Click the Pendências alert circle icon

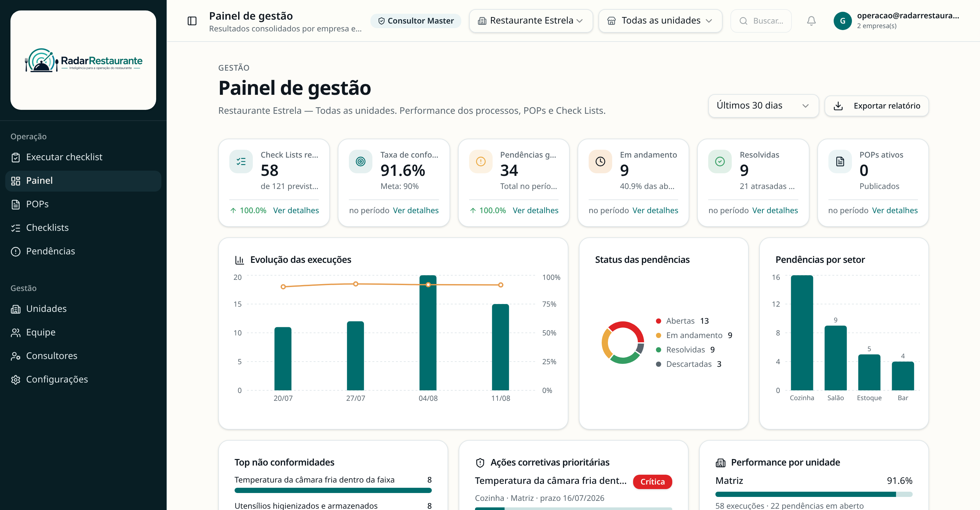(481, 161)
